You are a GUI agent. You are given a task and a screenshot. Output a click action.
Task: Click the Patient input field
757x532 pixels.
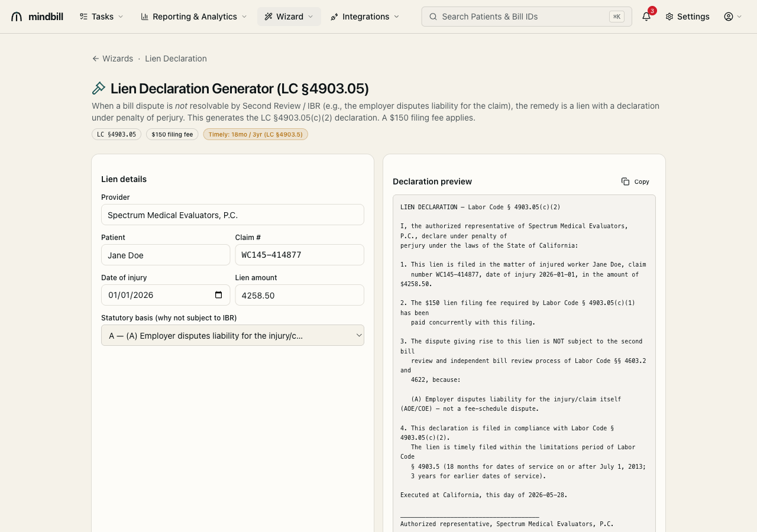[x=166, y=255]
